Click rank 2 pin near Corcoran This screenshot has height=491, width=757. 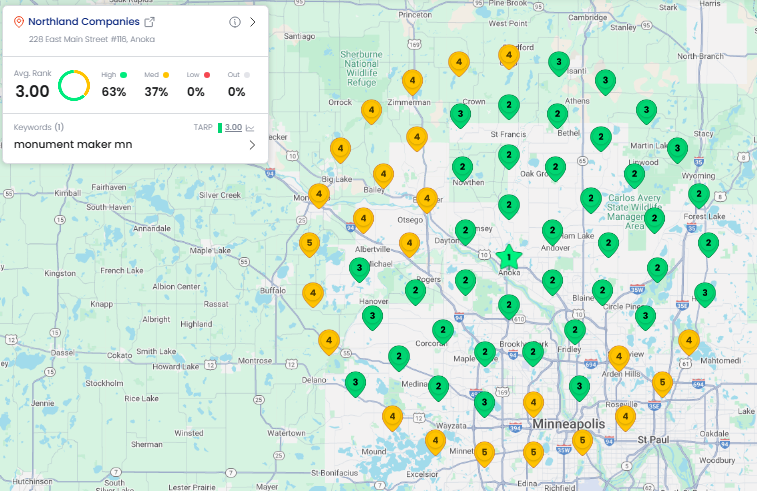pyautogui.click(x=442, y=330)
